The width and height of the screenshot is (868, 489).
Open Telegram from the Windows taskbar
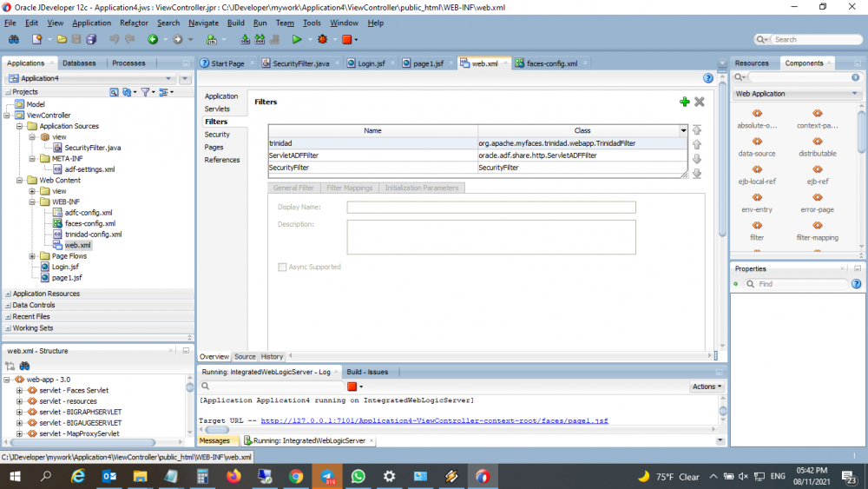pos(327,476)
